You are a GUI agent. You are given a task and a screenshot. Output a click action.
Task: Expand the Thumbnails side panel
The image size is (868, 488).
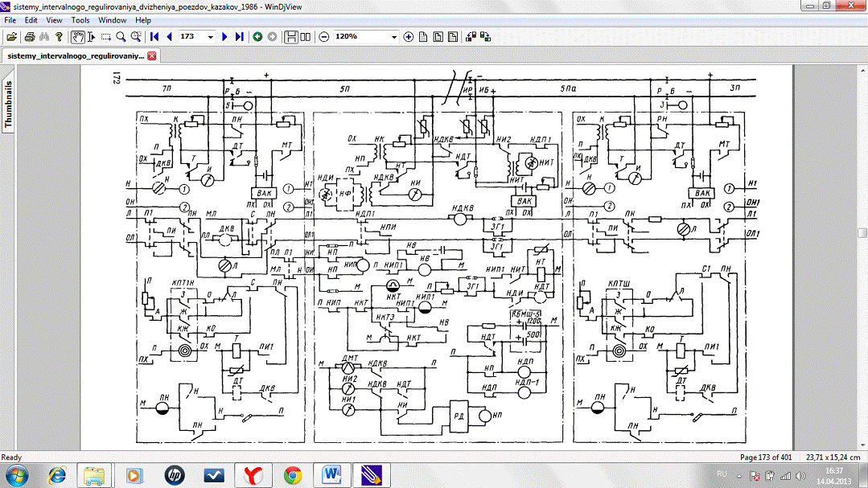[x=9, y=105]
